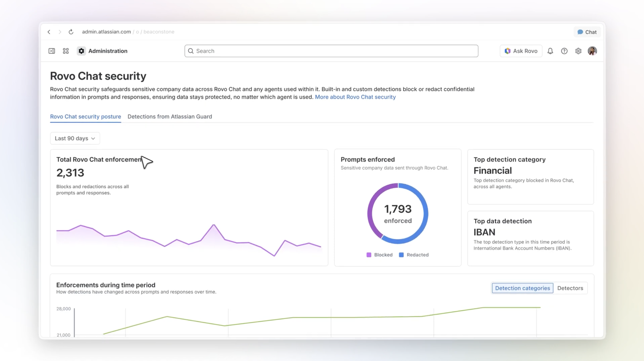Open notifications bell icon
This screenshot has height=361, width=644.
(550, 51)
